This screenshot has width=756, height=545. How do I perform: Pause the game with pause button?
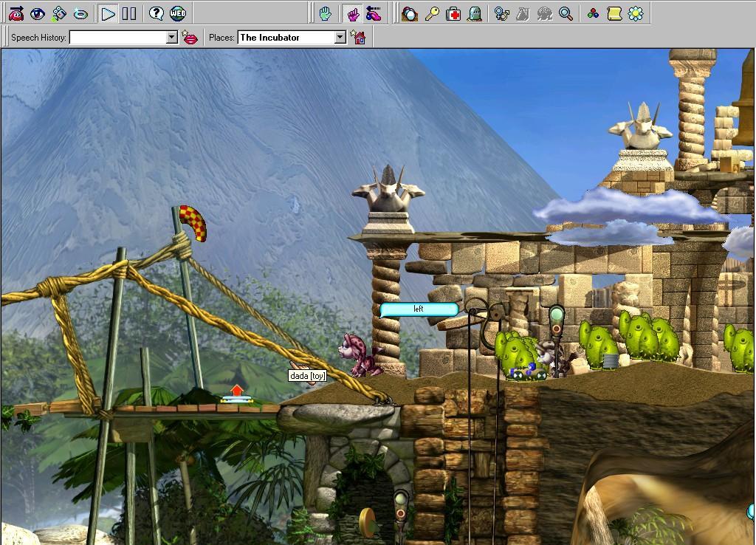129,13
